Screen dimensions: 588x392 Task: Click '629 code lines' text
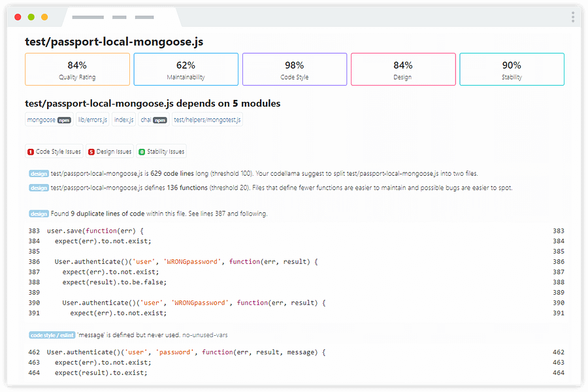tap(172, 173)
